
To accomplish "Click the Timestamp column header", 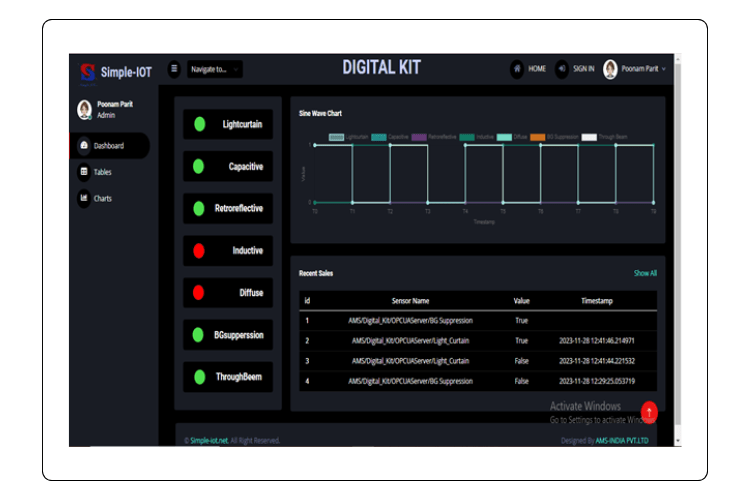I will [596, 301].
